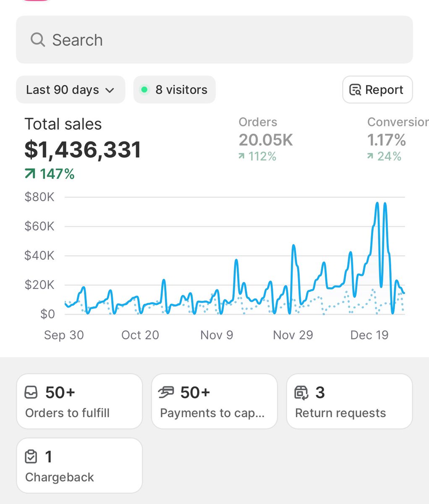The width and height of the screenshot is (429, 504).
Task: Click the Dec 19 date label
Action: click(369, 335)
